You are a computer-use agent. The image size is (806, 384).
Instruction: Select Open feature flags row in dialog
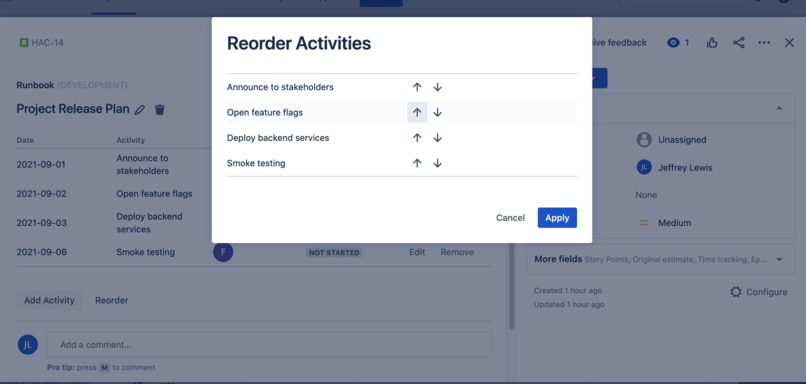401,112
